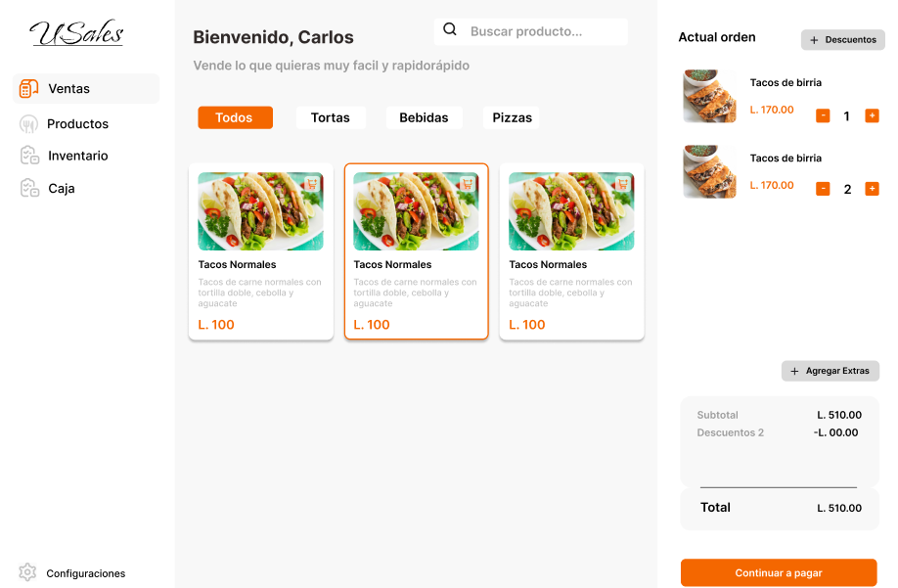Filter products by Bebidas
The image size is (898, 588).
[424, 118]
